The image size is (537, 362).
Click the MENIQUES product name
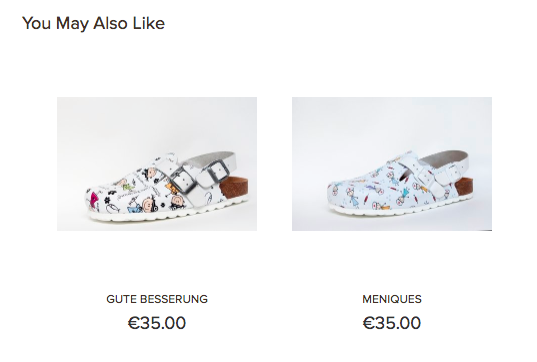[x=392, y=299]
